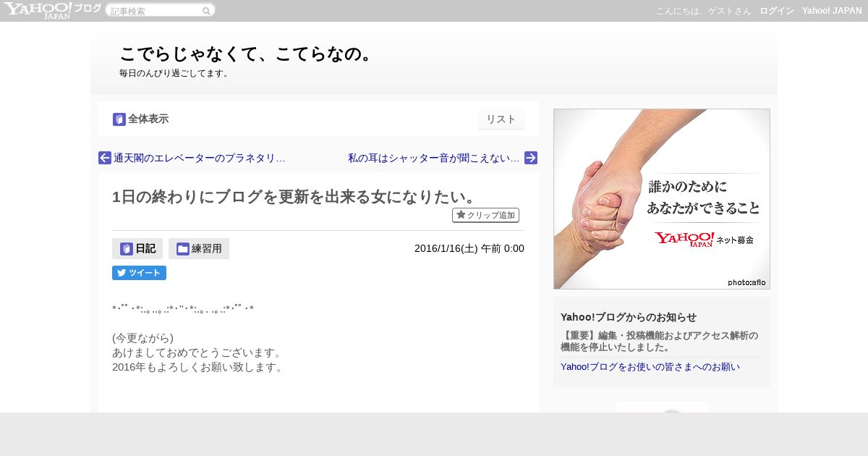The width and height of the screenshot is (868, 456).
Task: Open Yahoo!ブログをお使いの皆さまへのお願い link
Action: click(650, 366)
